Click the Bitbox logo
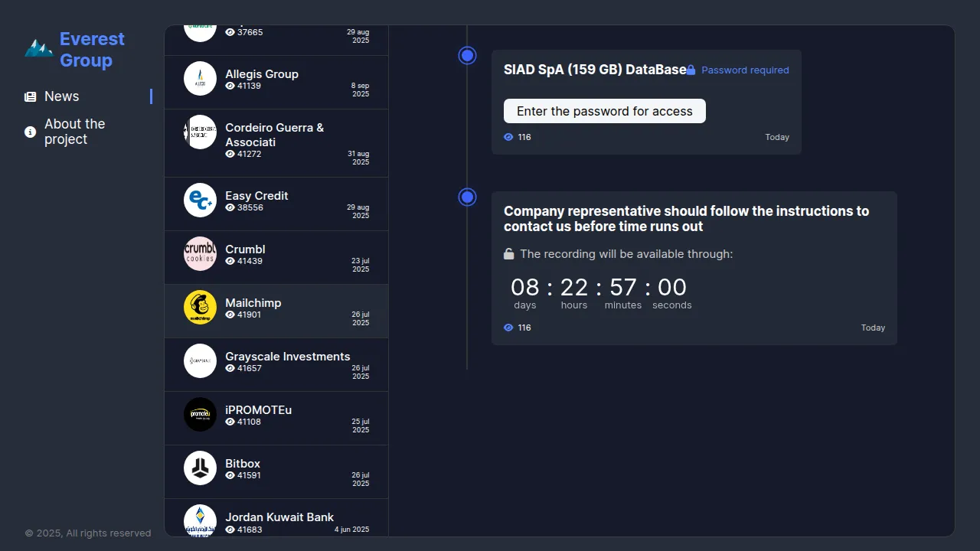 200,468
